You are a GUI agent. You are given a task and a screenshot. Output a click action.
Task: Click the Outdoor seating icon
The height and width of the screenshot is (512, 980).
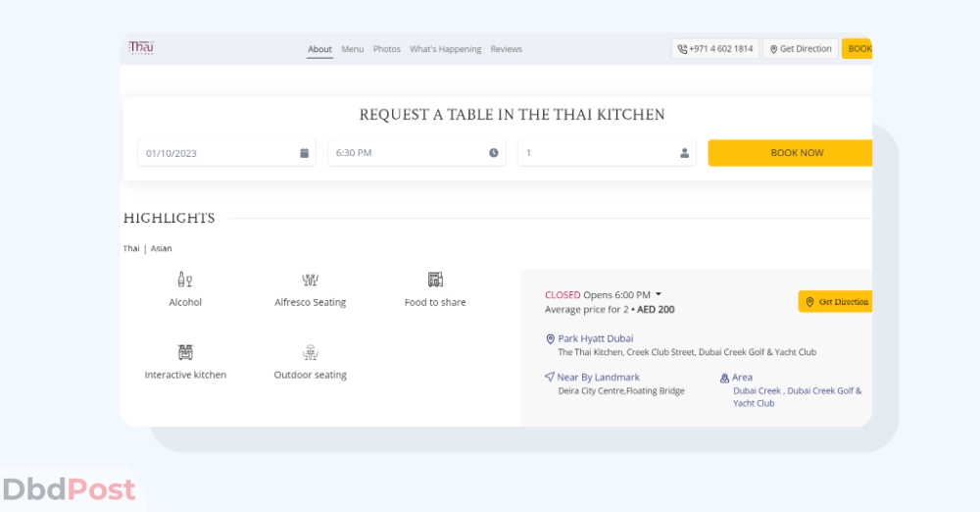click(311, 352)
